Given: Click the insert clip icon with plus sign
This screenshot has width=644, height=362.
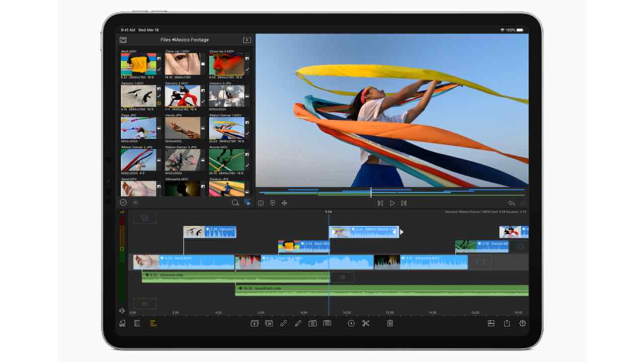Looking at the screenshot, I should pyautogui.click(x=255, y=323).
